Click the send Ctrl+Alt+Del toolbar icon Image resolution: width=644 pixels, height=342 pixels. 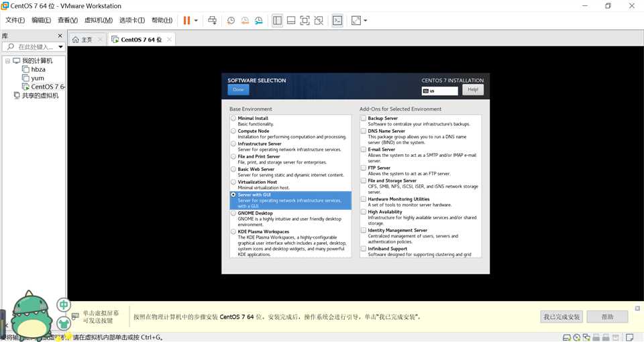click(x=213, y=20)
